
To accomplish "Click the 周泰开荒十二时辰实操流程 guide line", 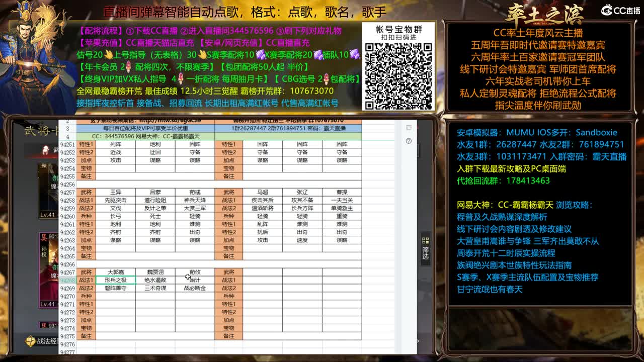I will tap(506, 253).
